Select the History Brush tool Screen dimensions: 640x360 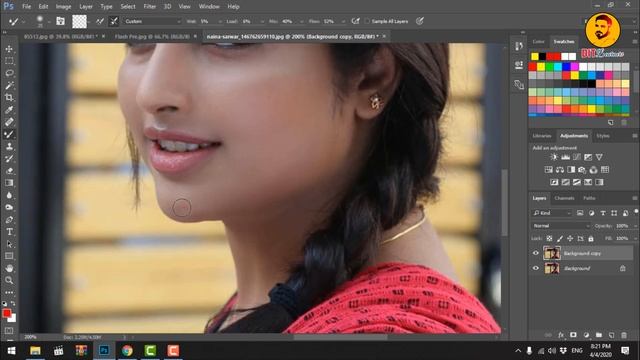pos(9,159)
